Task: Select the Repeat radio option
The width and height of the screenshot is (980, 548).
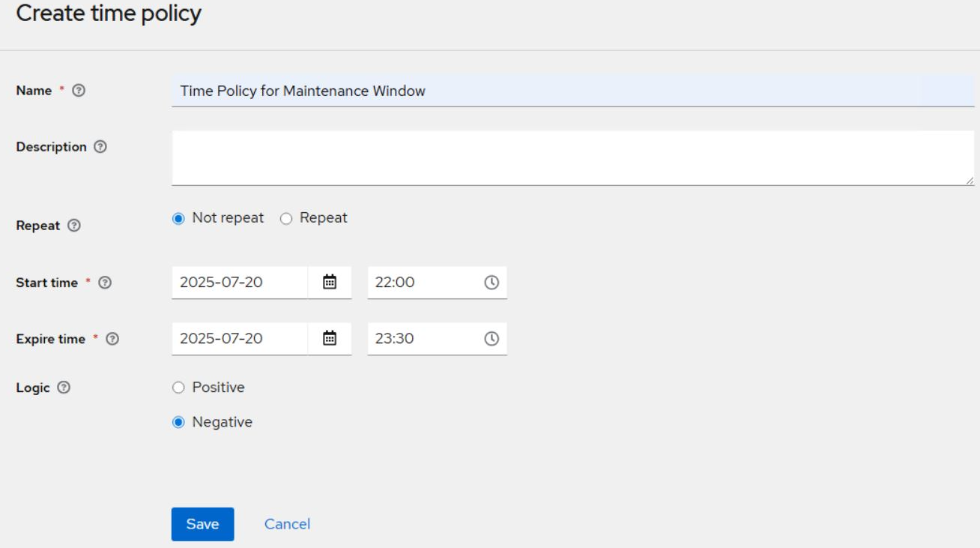Action: [285, 219]
